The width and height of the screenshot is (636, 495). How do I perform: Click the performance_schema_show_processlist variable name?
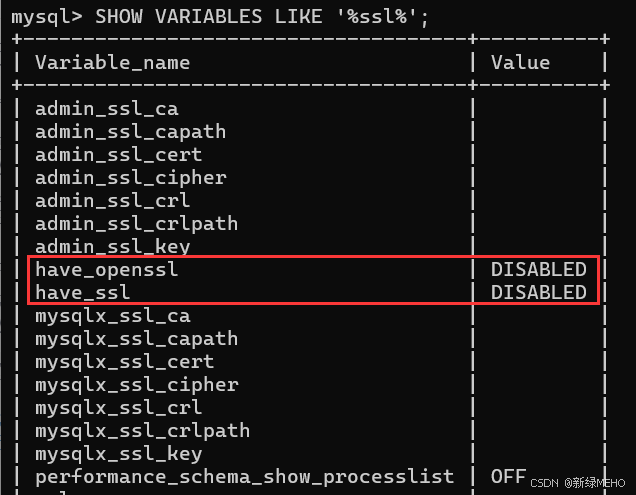[244, 477]
